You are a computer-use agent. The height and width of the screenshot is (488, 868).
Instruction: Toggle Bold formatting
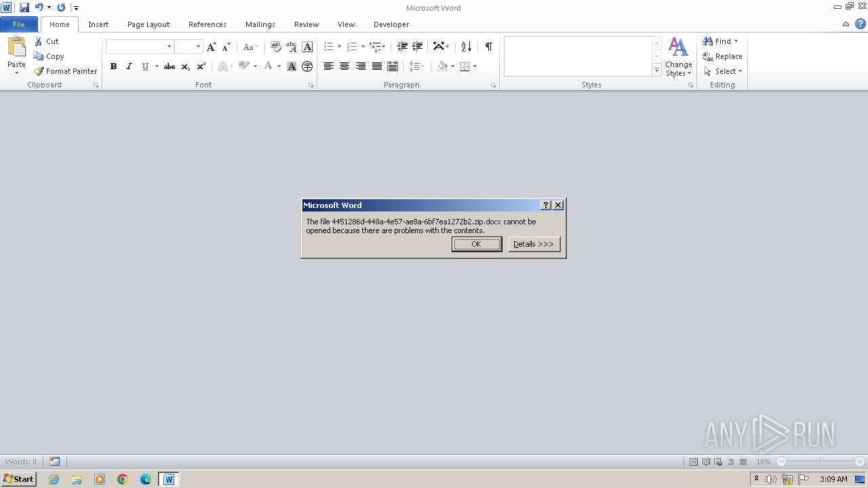click(113, 66)
